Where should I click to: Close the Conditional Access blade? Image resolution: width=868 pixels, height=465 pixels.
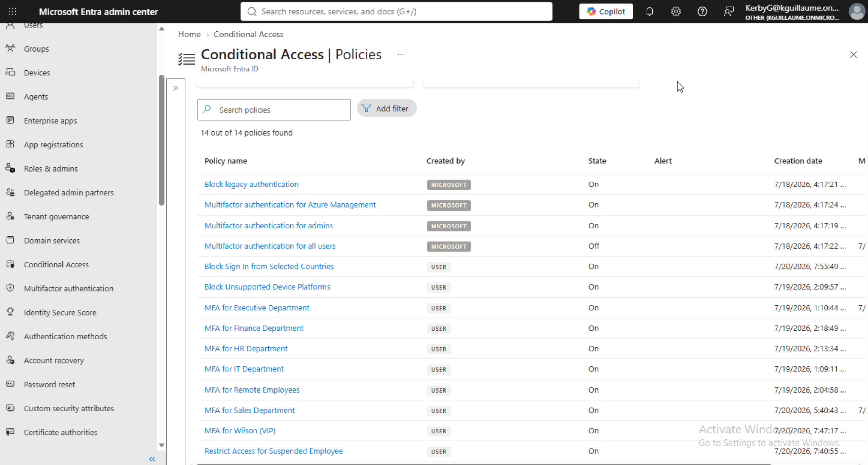click(853, 55)
